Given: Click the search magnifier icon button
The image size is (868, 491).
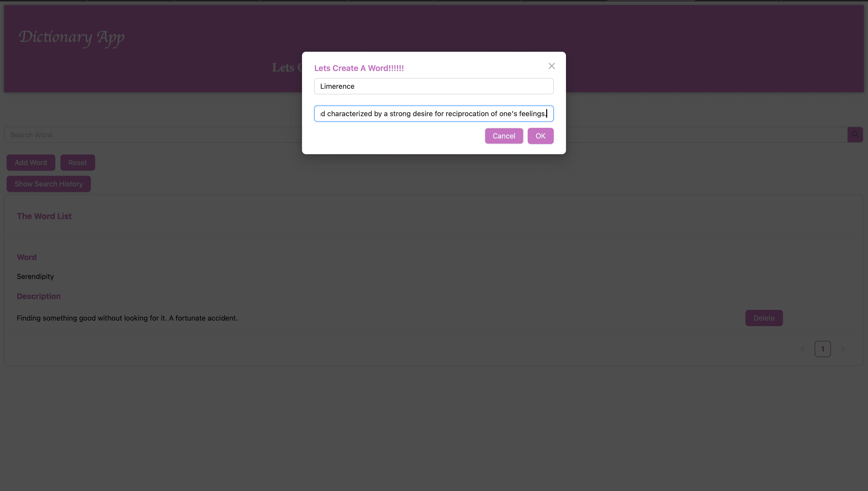Looking at the screenshot, I should [x=855, y=135].
